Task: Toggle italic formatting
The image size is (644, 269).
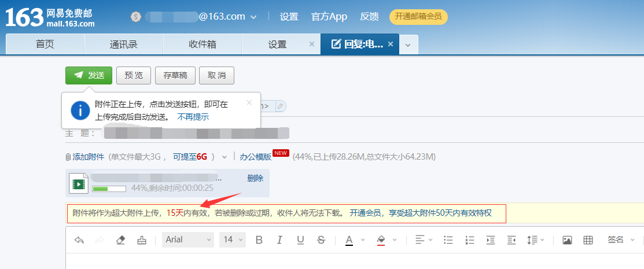Action: (279, 240)
